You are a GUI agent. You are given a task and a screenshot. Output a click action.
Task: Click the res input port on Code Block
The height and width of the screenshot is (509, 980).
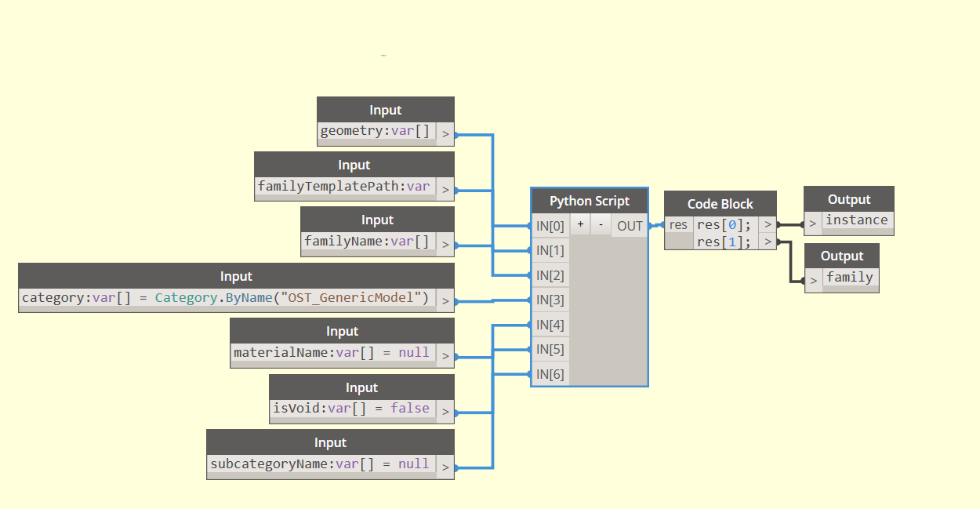(679, 225)
